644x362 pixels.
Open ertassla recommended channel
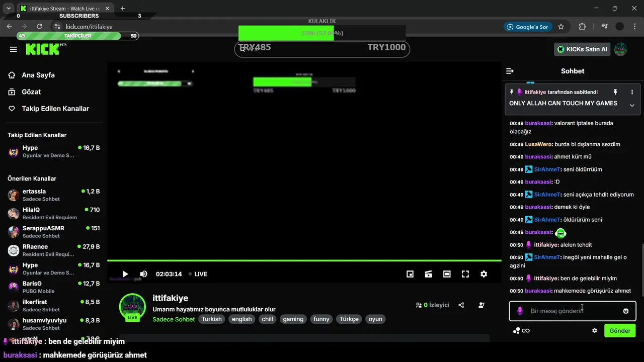click(x=53, y=195)
